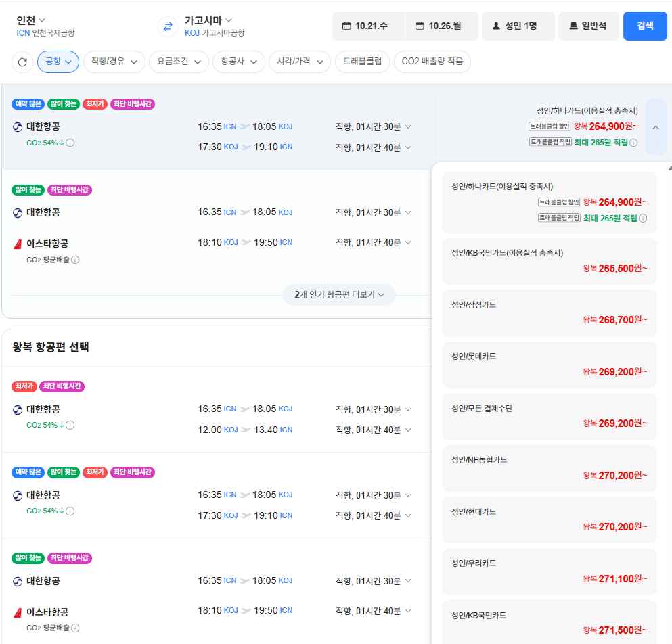Click 대한항공 logo in top highlighted flight
Image resolution: width=672 pixels, height=644 pixels.
(x=18, y=127)
